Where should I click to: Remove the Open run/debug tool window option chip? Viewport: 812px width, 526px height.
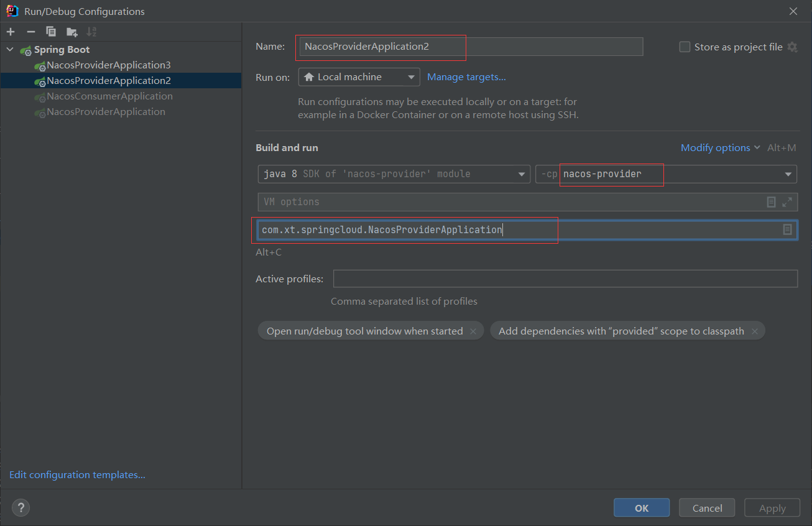(473, 331)
